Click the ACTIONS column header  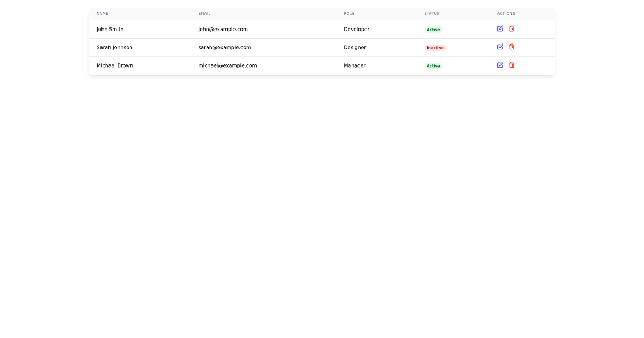(506, 13)
